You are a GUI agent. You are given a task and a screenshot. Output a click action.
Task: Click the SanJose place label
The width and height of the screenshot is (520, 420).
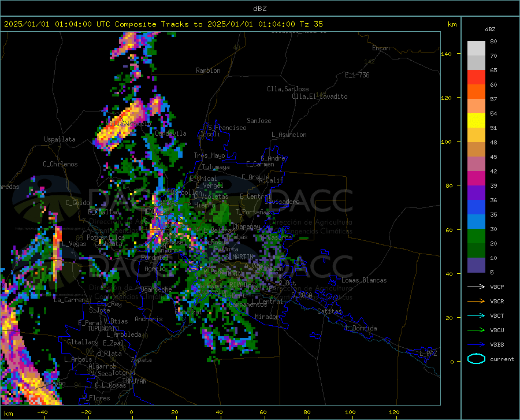pyautogui.click(x=259, y=121)
